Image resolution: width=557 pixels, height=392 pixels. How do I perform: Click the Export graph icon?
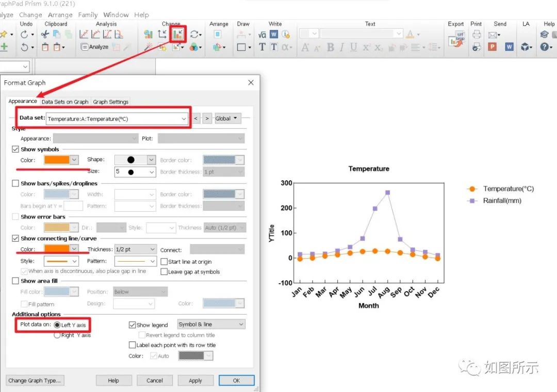456,40
